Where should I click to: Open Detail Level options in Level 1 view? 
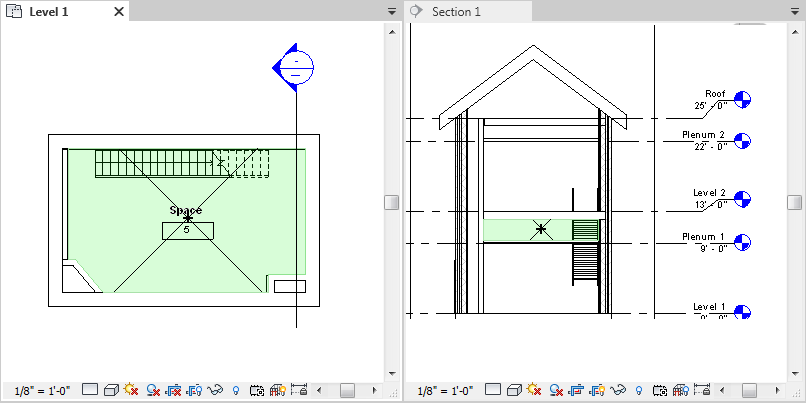(90, 390)
